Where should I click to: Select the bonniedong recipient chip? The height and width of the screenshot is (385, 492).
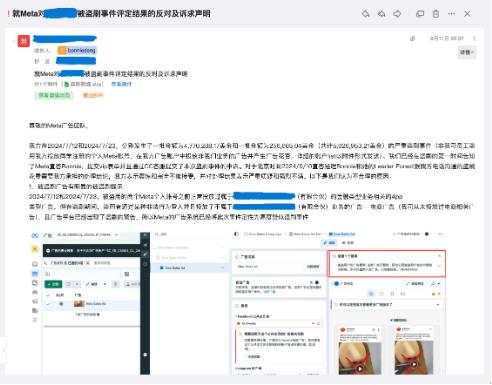click(78, 50)
